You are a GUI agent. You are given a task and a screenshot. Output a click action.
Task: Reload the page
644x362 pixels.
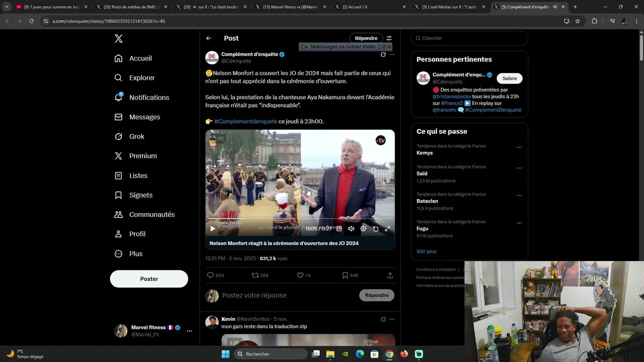point(31,21)
